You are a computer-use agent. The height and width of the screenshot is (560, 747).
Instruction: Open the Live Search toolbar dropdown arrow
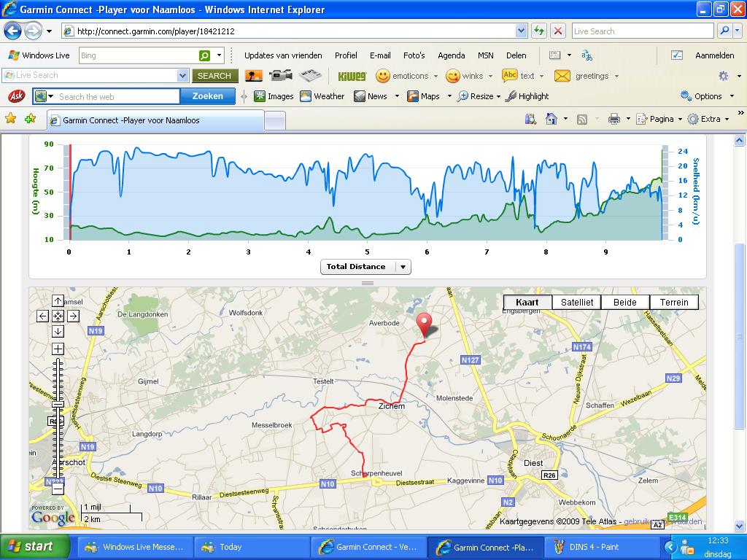click(x=182, y=75)
